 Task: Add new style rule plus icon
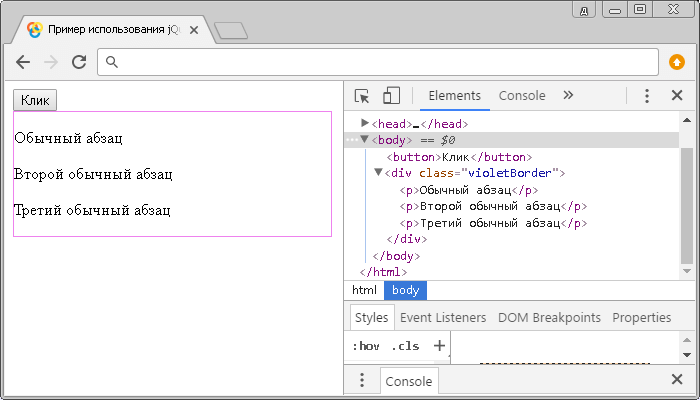[x=439, y=346]
